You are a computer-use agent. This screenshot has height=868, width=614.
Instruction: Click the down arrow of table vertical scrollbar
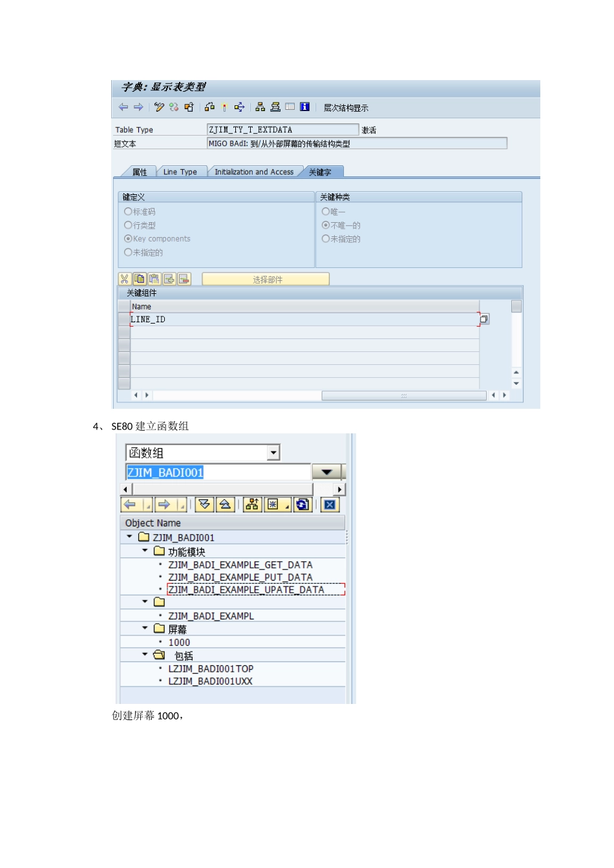pyautogui.click(x=516, y=384)
